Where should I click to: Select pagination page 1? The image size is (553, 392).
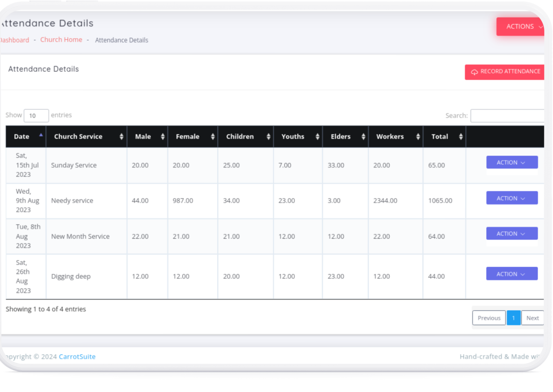click(513, 318)
